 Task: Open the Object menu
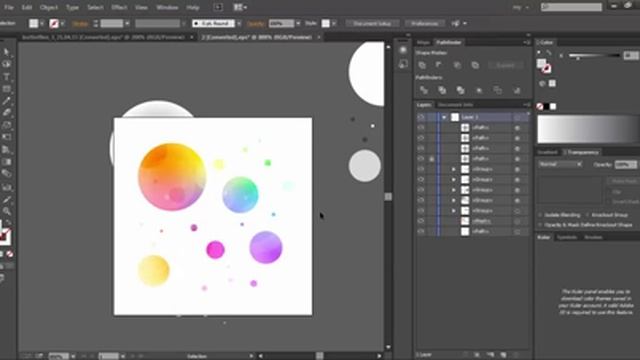point(49,7)
